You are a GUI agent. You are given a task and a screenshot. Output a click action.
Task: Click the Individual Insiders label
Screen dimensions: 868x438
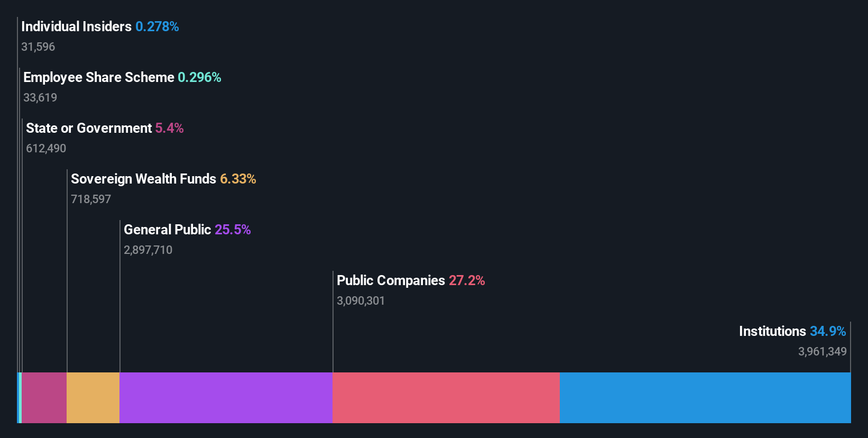coord(76,26)
